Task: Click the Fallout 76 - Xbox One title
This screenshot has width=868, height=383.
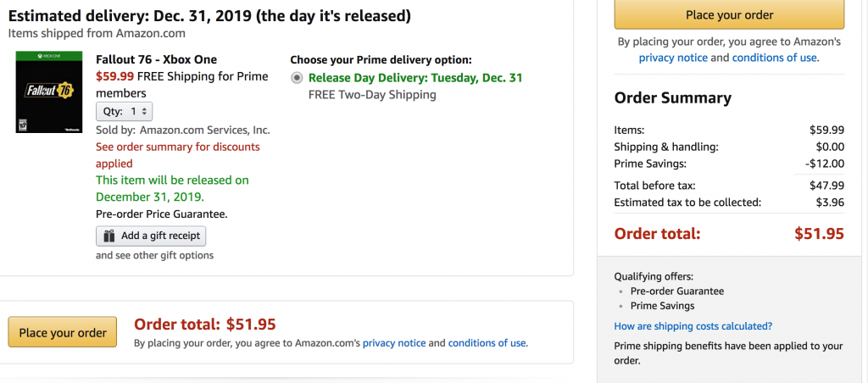Action: tap(156, 59)
